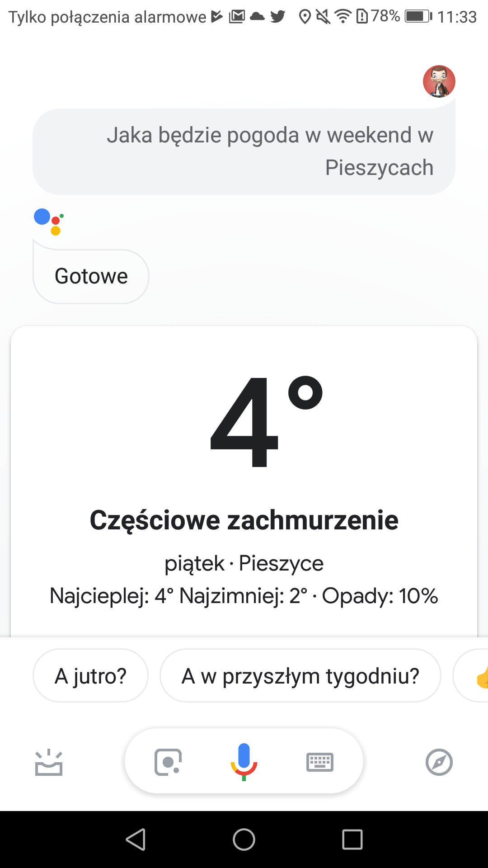Tap the battery indicator in status bar
The width and height of the screenshot is (488, 868).
(x=418, y=17)
